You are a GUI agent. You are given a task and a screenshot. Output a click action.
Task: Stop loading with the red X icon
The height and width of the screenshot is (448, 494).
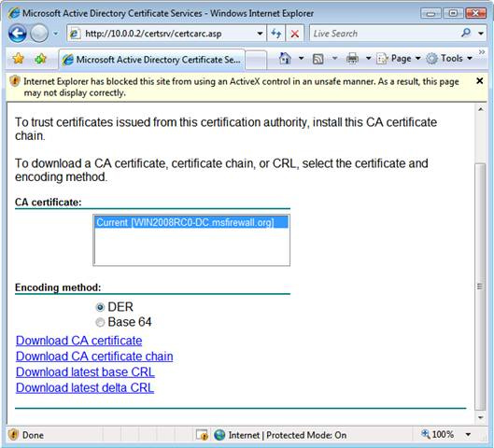tap(294, 34)
